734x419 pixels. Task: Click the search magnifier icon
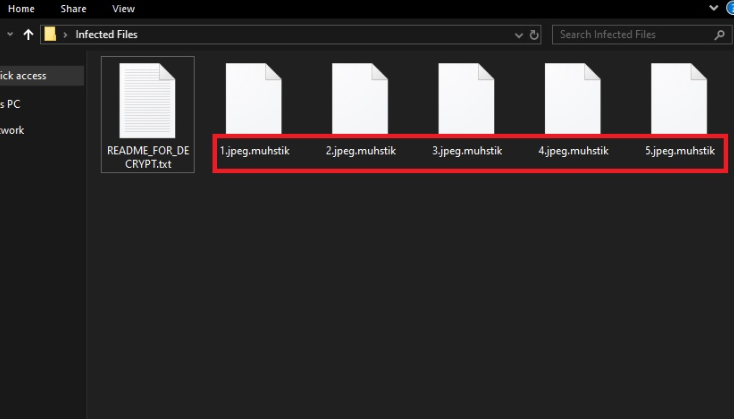coord(719,35)
